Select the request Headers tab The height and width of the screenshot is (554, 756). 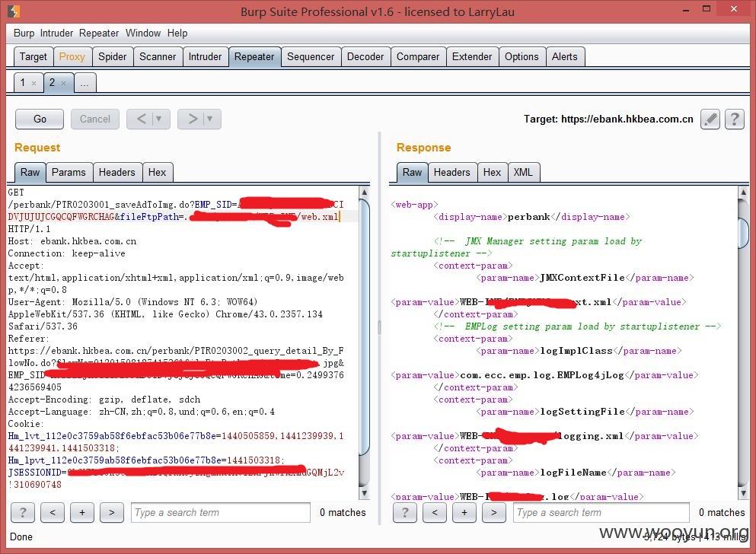(x=116, y=173)
